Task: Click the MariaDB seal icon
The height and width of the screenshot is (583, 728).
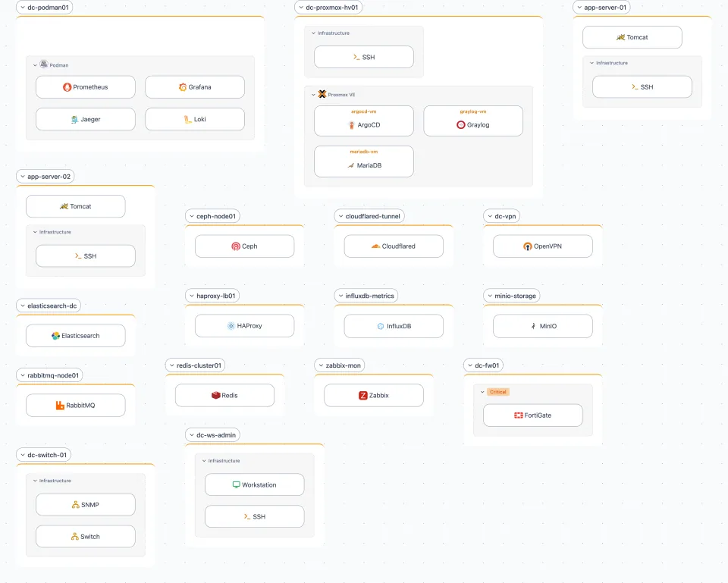Action: (351, 165)
